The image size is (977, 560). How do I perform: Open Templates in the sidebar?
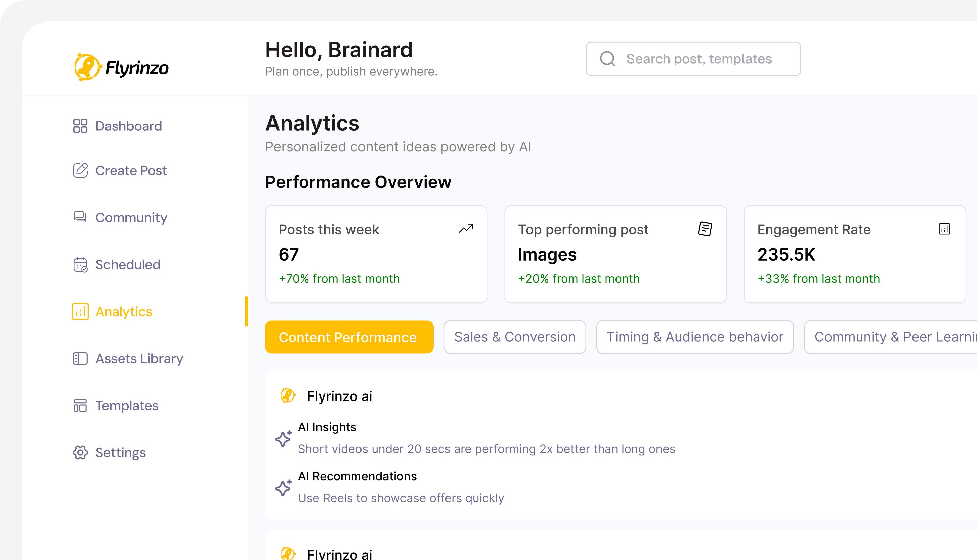click(x=116, y=405)
